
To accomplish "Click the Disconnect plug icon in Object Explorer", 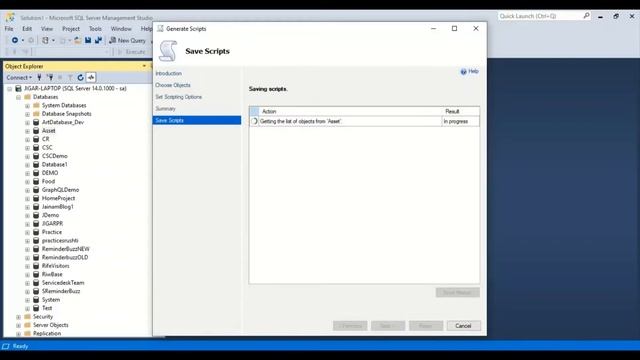I will click(x=50, y=77).
